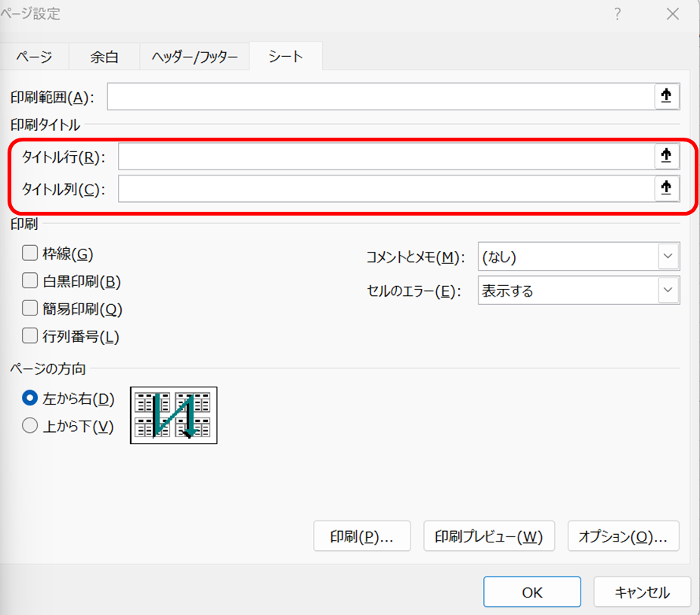This screenshot has height=615, width=700.
Task: Switch to ヘッダー/フッター tab
Action: tap(194, 57)
